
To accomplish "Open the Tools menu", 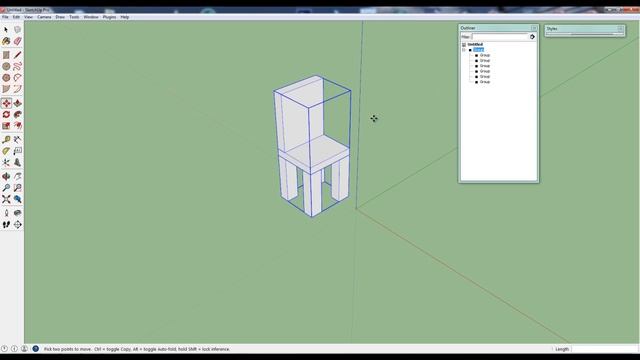I will coord(74,17).
